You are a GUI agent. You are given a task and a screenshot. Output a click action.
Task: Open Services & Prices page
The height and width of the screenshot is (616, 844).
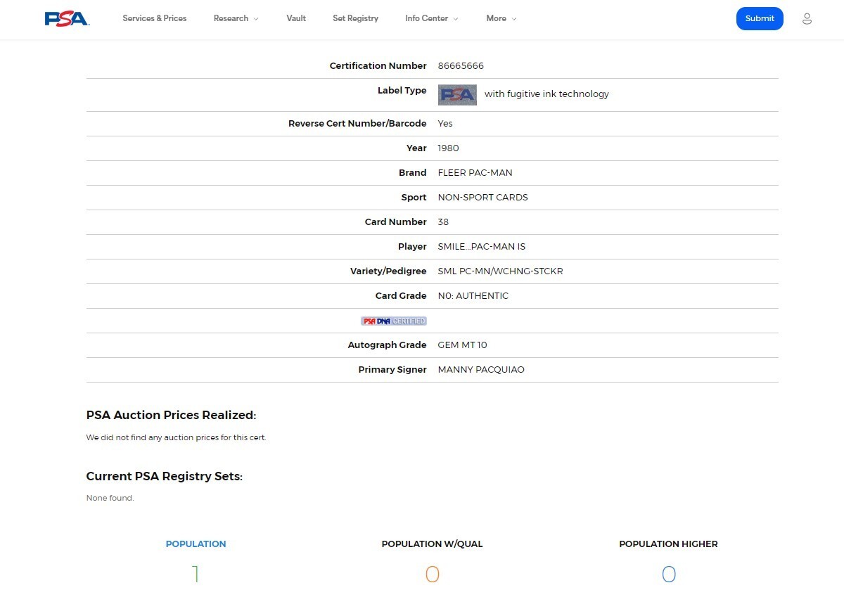155,18
